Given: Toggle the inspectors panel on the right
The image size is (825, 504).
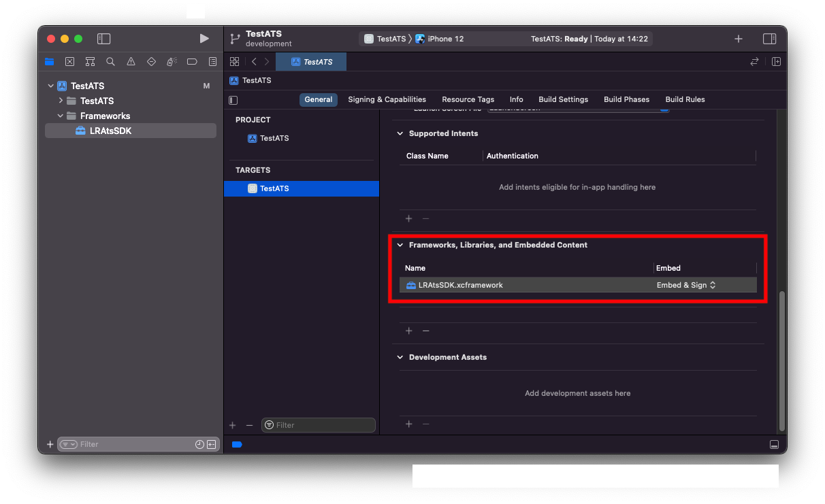Looking at the screenshot, I should click(769, 39).
